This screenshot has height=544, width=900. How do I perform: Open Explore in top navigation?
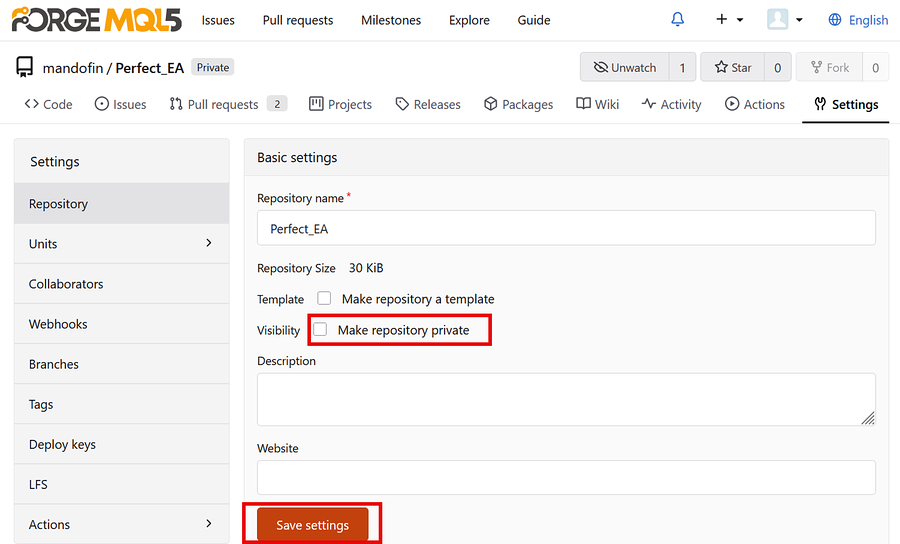(469, 20)
